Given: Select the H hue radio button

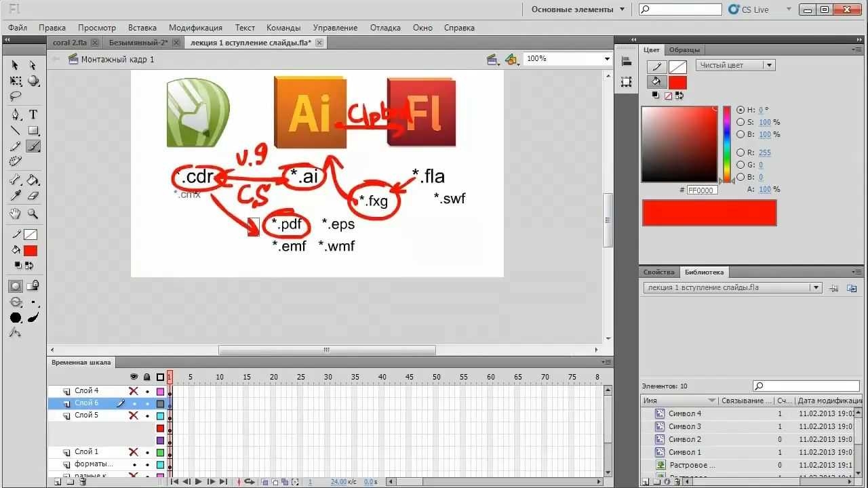Looking at the screenshot, I should (741, 110).
